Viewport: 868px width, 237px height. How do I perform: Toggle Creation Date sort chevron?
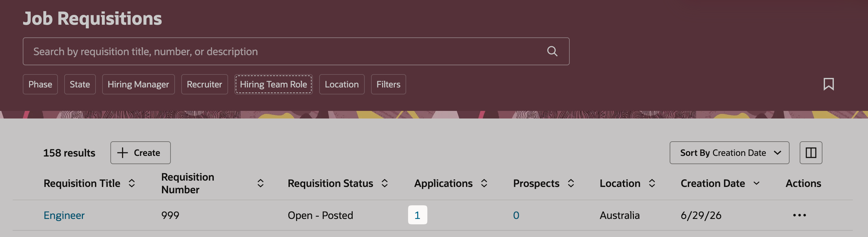(x=756, y=183)
